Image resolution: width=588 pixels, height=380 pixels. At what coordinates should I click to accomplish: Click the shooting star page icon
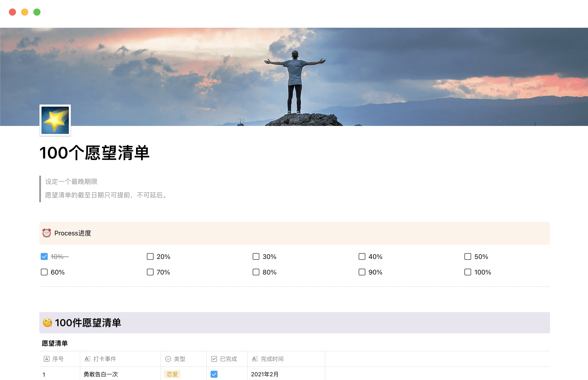[55, 120]
